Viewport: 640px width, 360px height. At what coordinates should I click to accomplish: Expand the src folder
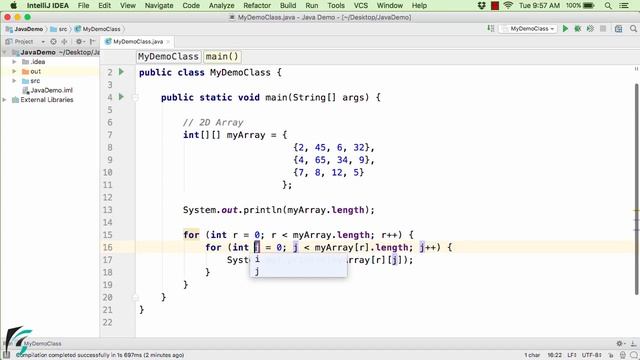pos(14,80)
